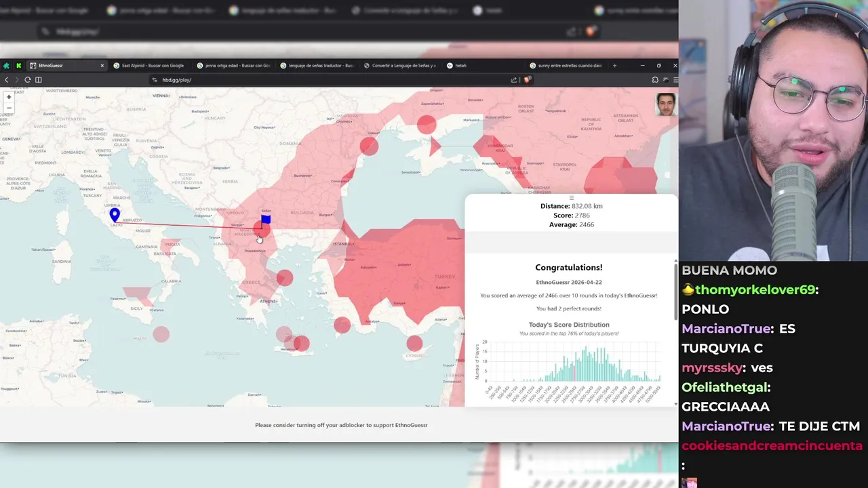Click the extension icon next to the hamburger menu
This screenshot has height=488, width=868.
click(665, 80)
